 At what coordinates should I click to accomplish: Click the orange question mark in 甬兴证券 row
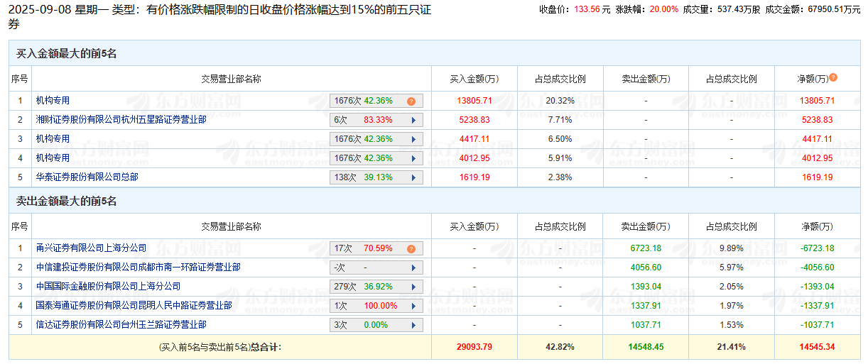411,249
